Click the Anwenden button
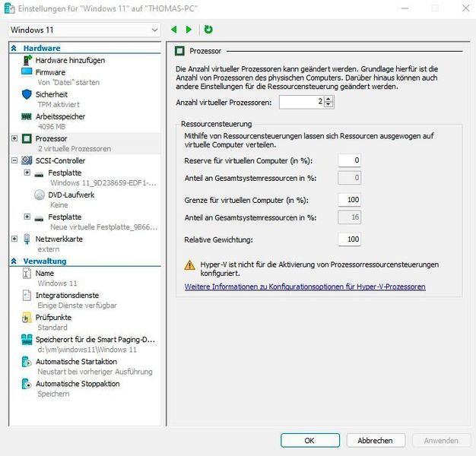The image size is (476, 456). (441, 440)
